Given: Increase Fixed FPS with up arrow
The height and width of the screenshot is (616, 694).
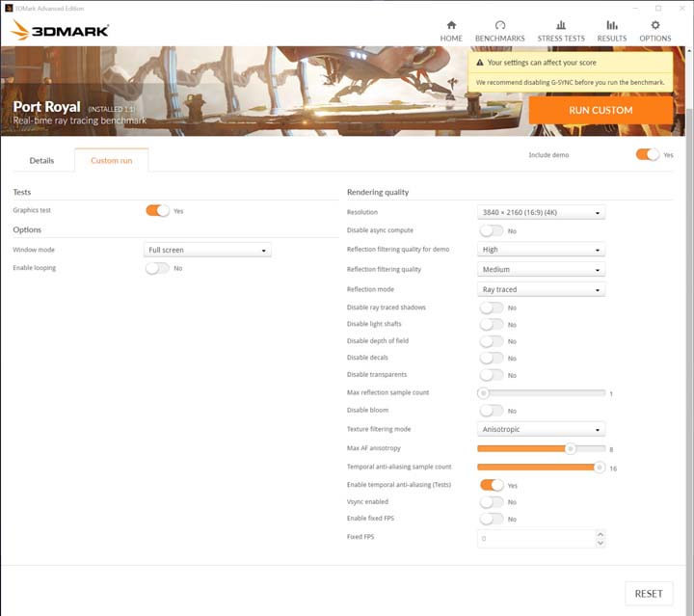Looking at the screenshot, I should click(601, 535).
